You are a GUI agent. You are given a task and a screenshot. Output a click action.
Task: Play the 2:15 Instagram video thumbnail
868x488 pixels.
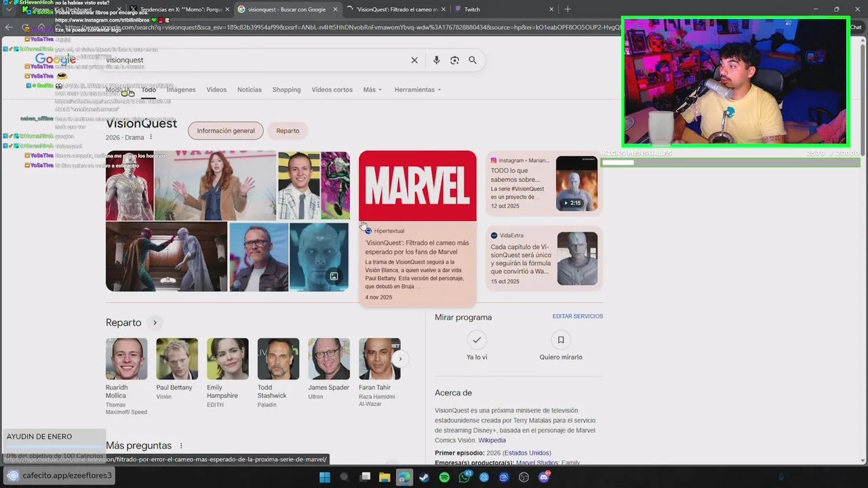[576, 184]
